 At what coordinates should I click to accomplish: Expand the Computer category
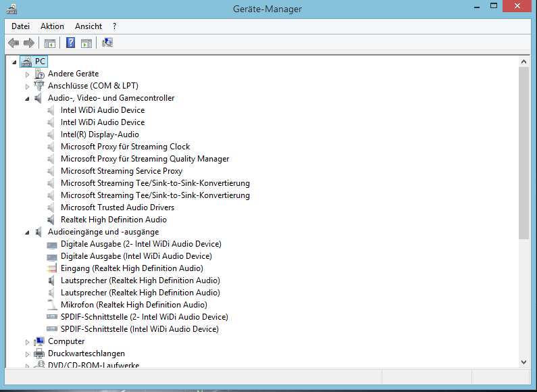(28, 342)
